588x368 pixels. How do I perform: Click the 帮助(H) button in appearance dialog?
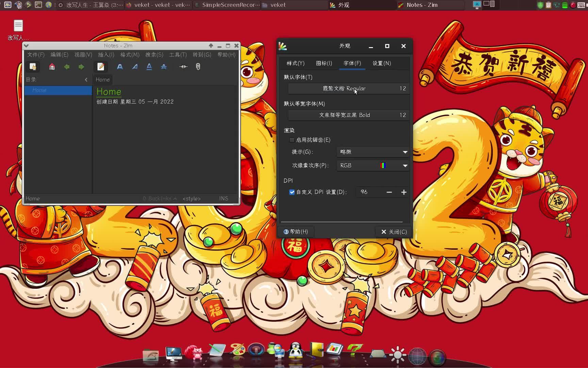coord(296,232)
